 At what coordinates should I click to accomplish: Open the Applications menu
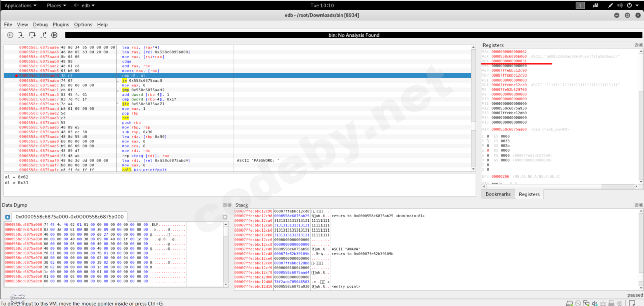(20, 5)
